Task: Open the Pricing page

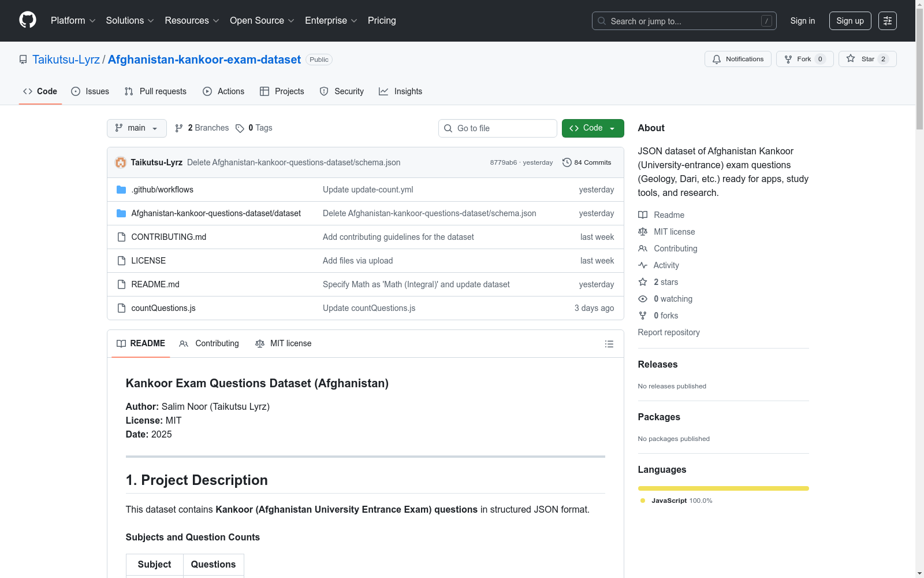Action: (x=382, y=21)
